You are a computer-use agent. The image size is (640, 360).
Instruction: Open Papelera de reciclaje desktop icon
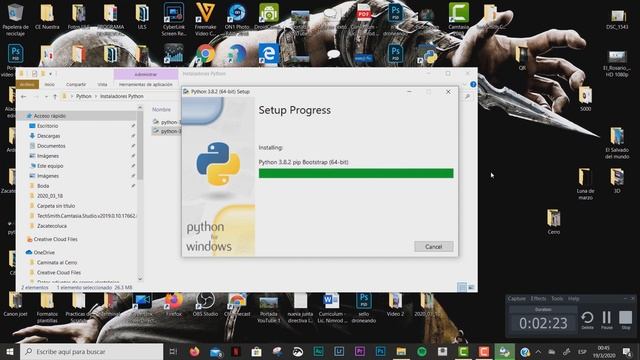pyautogui.click(x=16, y=20)
